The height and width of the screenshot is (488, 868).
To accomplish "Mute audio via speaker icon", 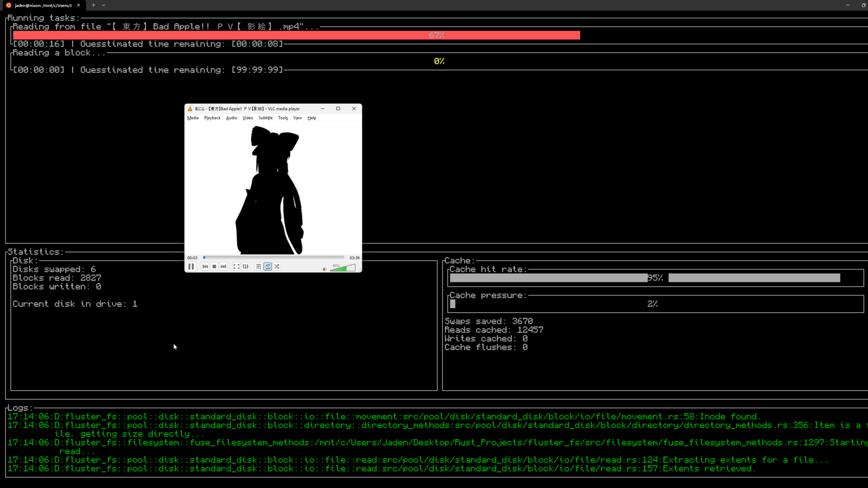I will click(x=325, y=269).
